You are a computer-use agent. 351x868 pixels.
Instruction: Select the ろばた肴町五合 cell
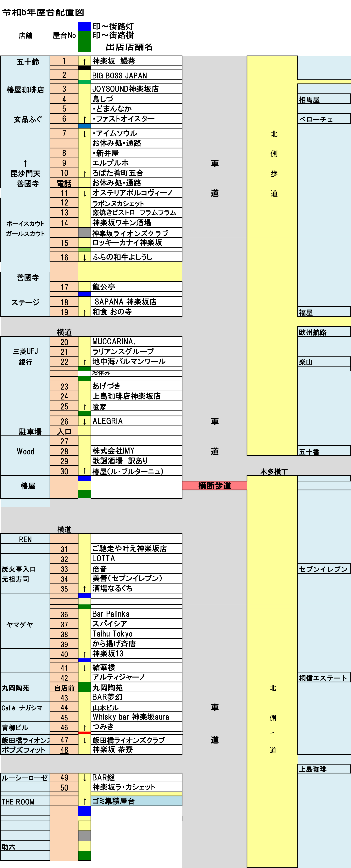click(136, 173)
